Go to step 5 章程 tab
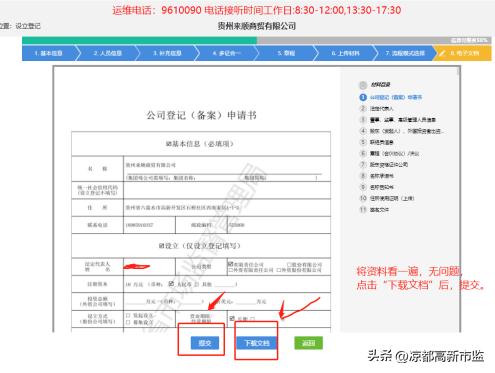 click(286, 53)
